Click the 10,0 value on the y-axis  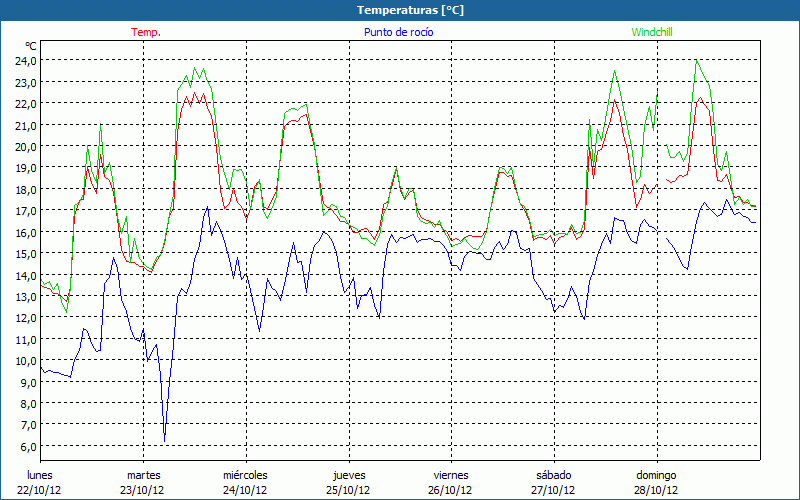pos(26,361)
